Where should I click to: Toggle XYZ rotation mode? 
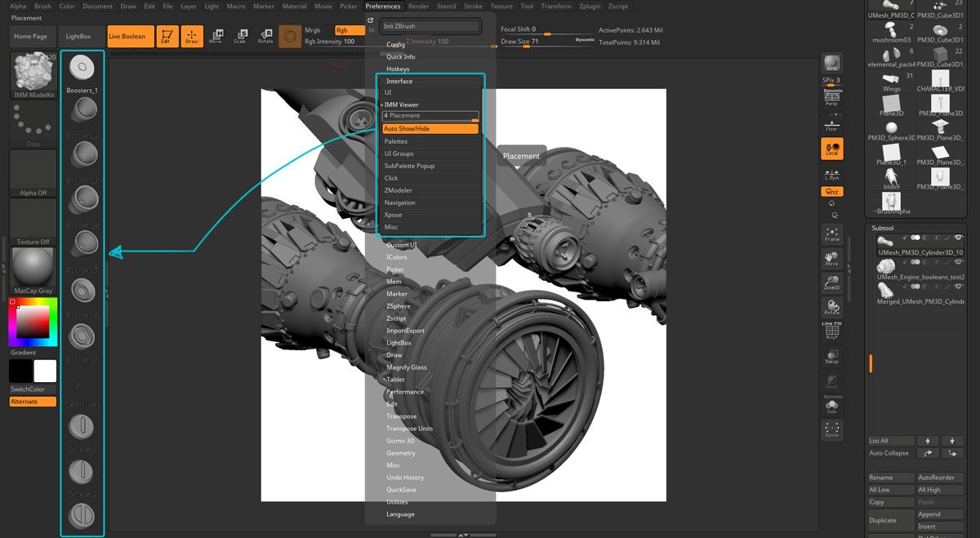tap(831, 192)
